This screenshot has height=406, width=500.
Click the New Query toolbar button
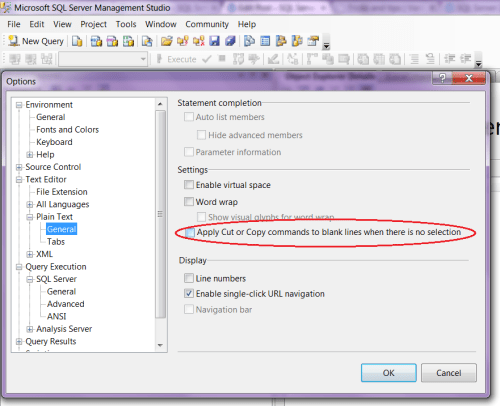[x=36, y=41]
